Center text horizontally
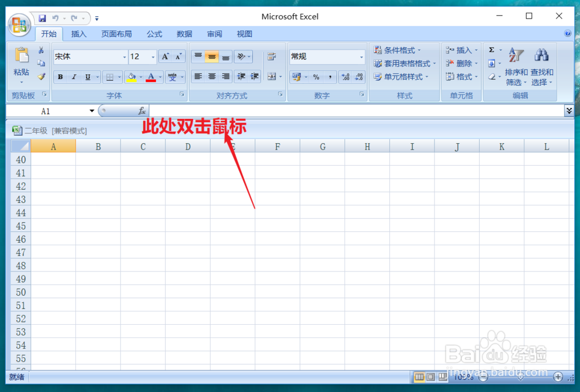Screen dimensions: 580x392 pyautogui.click(x=212, y=77)
